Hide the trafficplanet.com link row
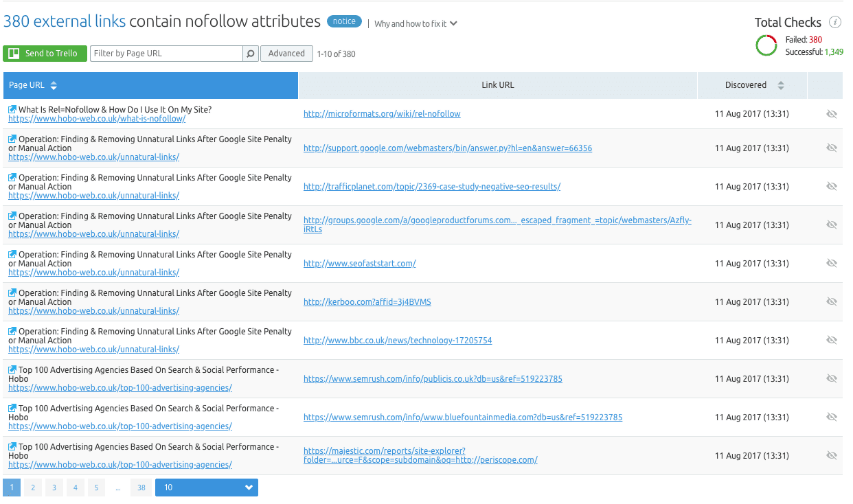This screenshot has height=504, width=853. click(832, 186)
